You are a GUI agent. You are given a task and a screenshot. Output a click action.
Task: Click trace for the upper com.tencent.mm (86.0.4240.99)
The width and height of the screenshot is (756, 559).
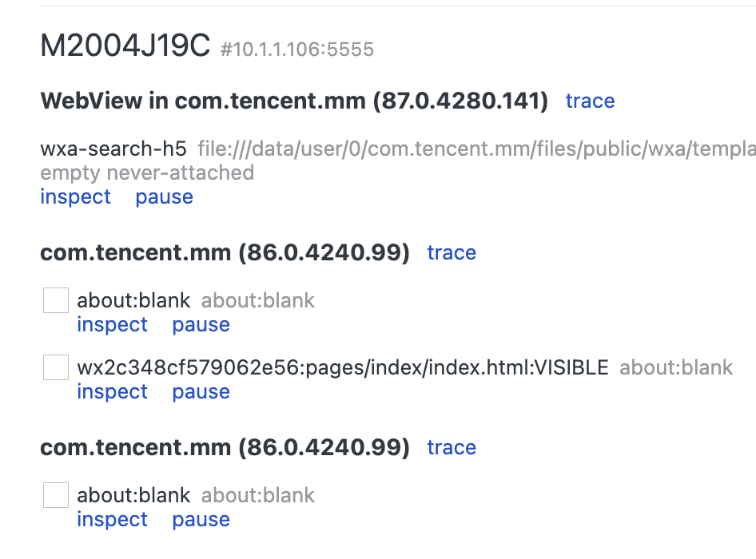pyautogui.click(x=452, y=253)
